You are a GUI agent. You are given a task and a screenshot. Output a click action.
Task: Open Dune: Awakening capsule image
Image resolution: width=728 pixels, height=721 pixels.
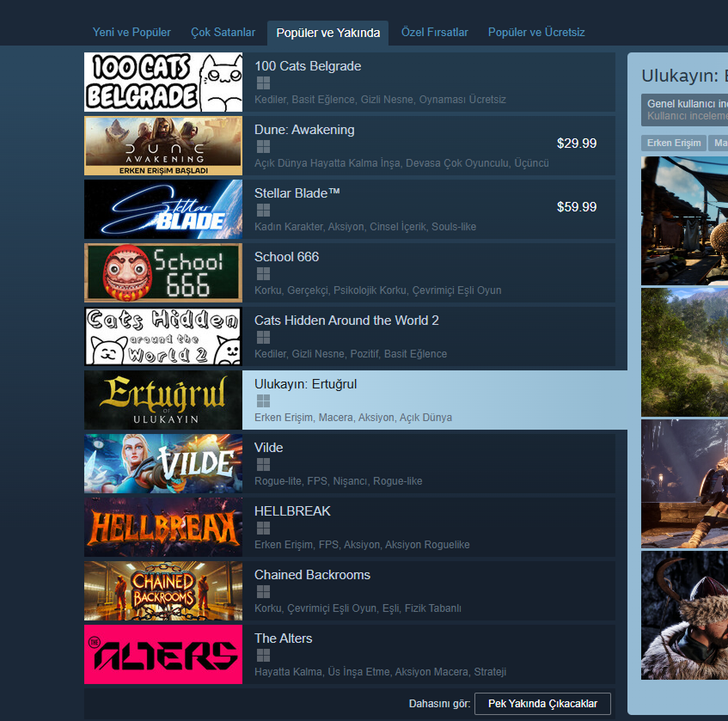click(x=163, y=146)
